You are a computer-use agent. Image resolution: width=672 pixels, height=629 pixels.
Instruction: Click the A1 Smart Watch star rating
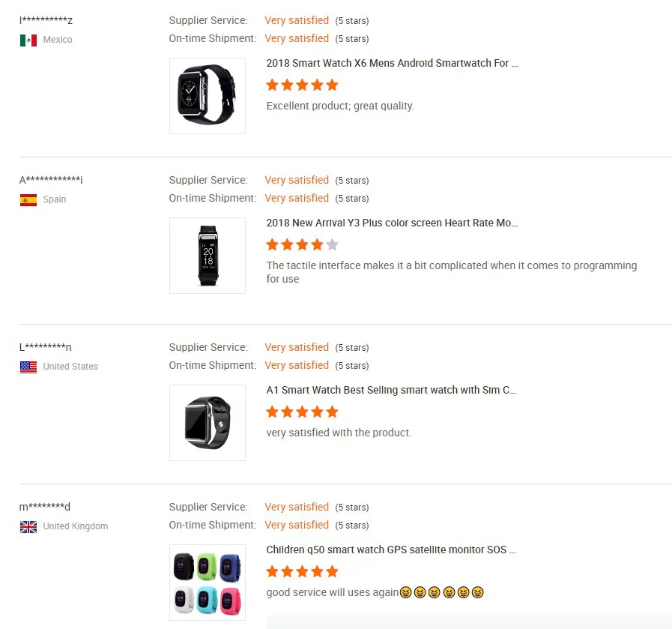303,412
